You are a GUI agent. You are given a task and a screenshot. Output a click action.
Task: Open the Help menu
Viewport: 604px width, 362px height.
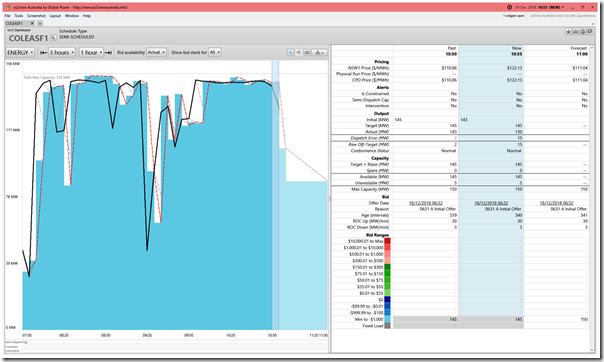87,16
